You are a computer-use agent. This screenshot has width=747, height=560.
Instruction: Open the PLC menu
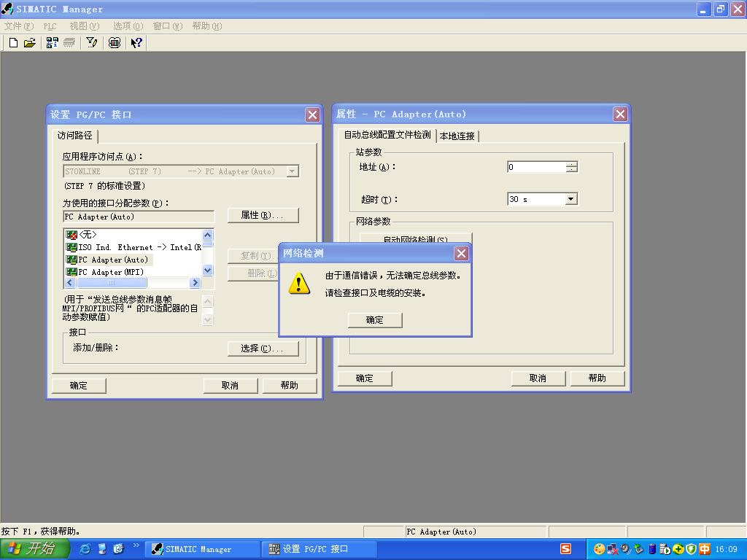pyautogui.click(x=50, y=26)
